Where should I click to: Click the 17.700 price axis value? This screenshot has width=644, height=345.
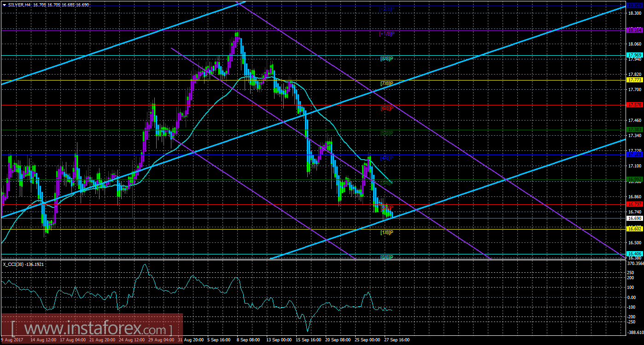634,90
